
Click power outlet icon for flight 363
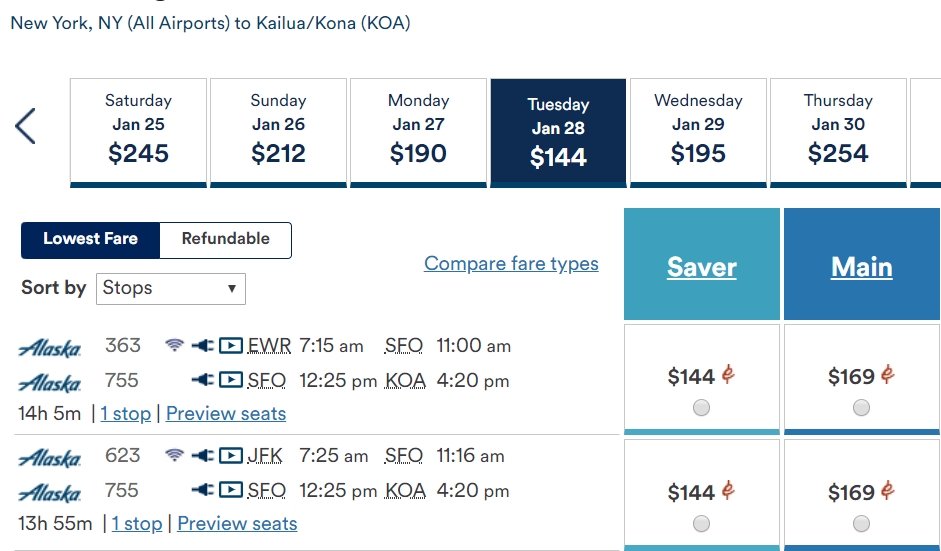click(202, 346)
